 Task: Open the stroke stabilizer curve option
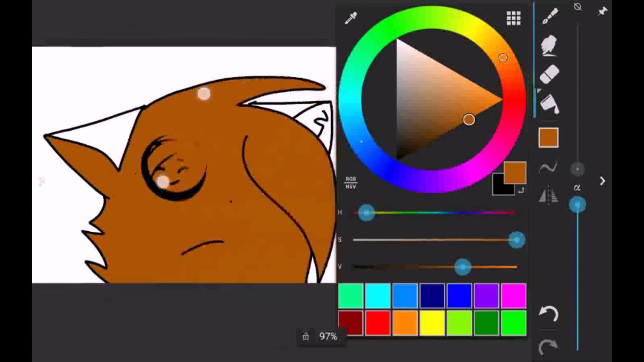click(x=548, y=168)
